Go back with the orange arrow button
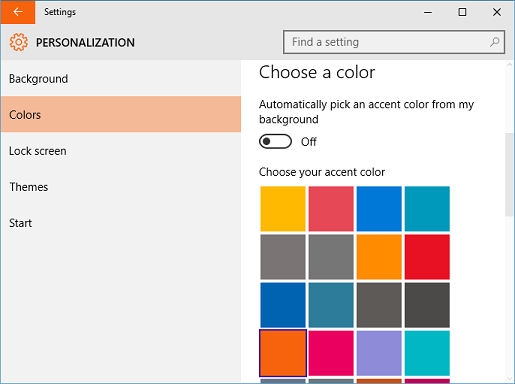 coord(18,12)
